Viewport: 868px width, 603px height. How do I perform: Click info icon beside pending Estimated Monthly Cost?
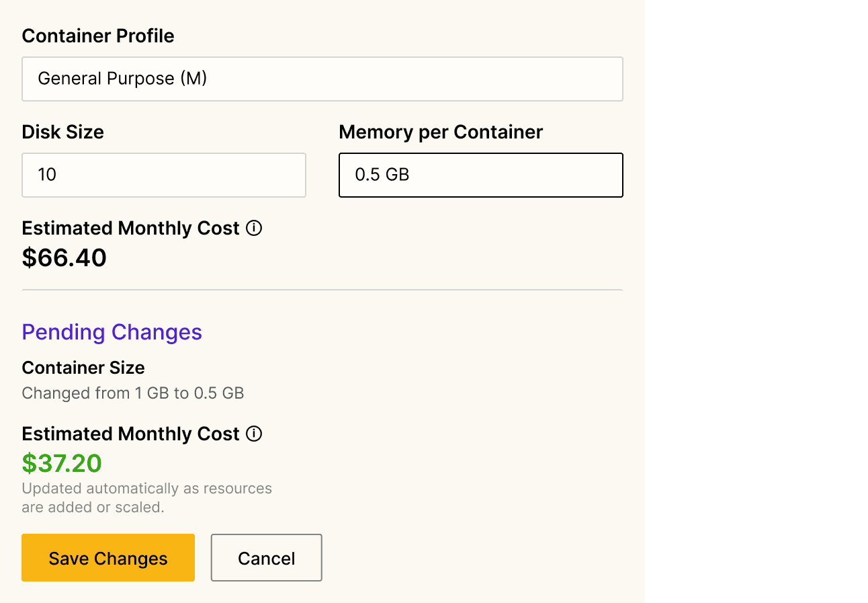(x=254, y=434)
